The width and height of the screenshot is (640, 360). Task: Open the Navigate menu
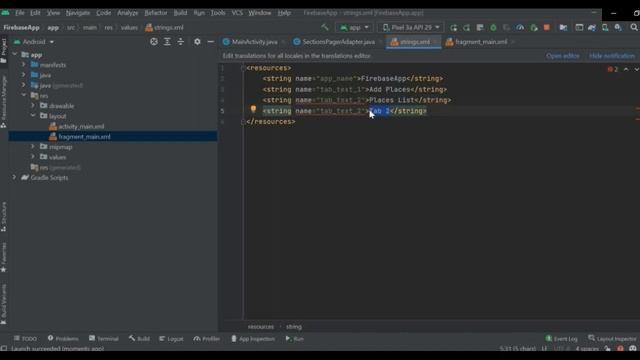78,13
